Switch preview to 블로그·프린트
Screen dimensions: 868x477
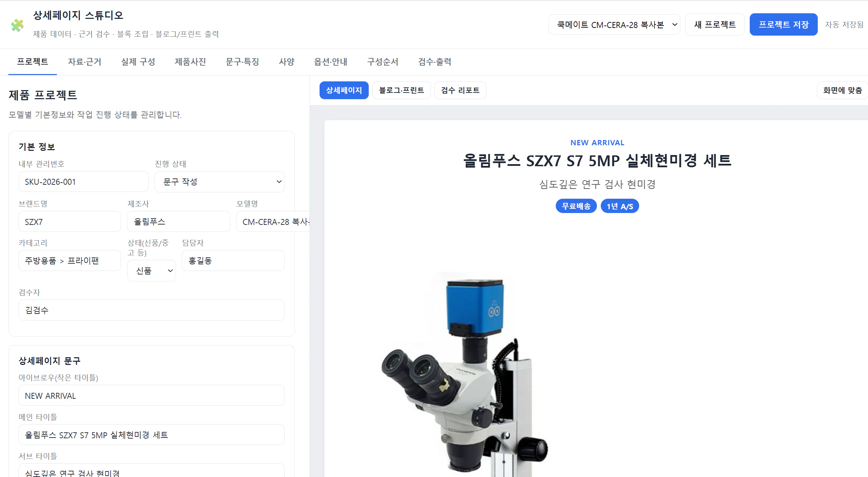point(402,90)
